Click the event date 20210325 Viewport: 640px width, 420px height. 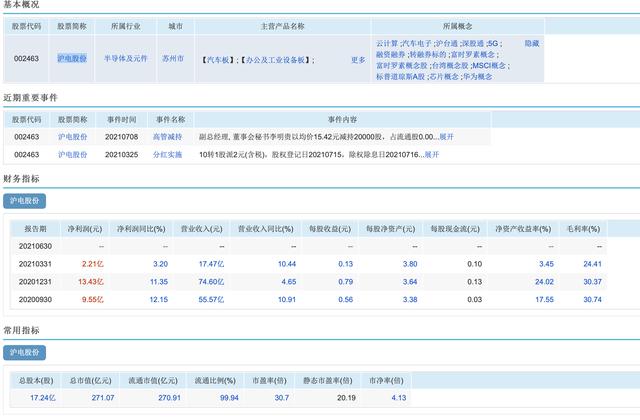coord(122,155)
